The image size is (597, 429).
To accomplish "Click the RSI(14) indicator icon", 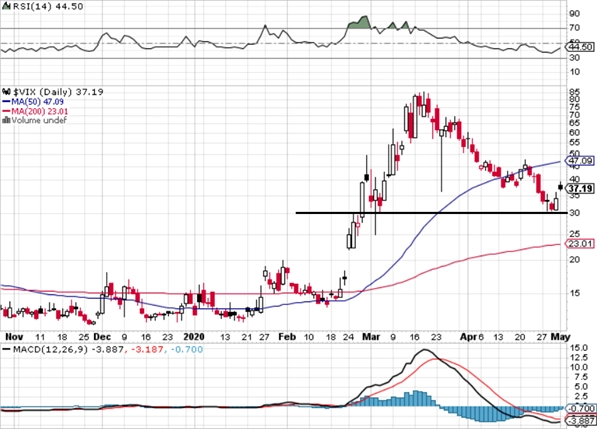I will click(x=6, y=6).
